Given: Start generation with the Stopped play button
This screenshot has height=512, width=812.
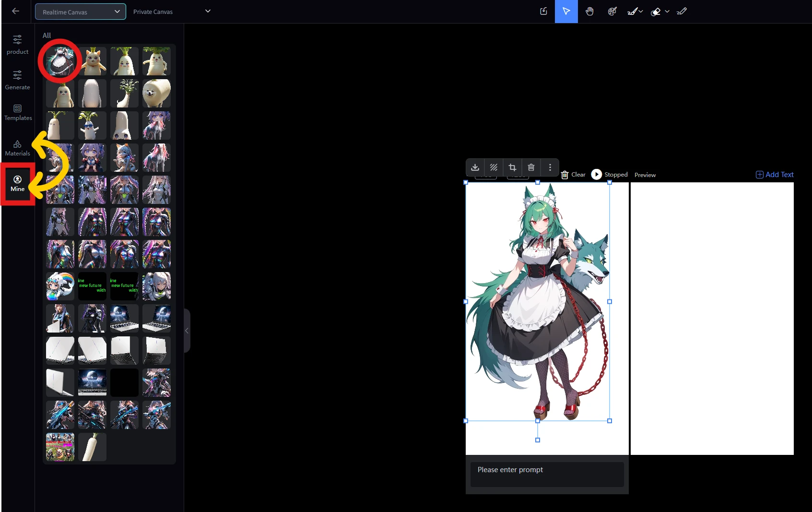Looking at the screenshot, I should click(596, 175).
